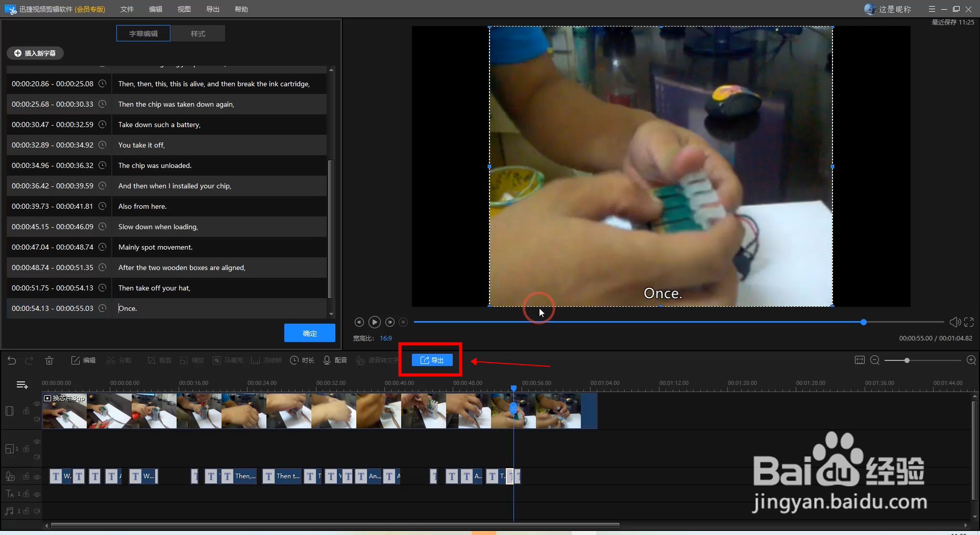Open user profile 这是昵称

[x=888, y=9]
